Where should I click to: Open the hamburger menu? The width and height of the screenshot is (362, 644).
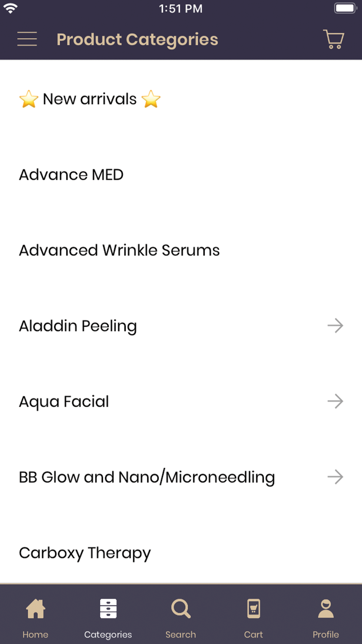[x=27, y=39]
